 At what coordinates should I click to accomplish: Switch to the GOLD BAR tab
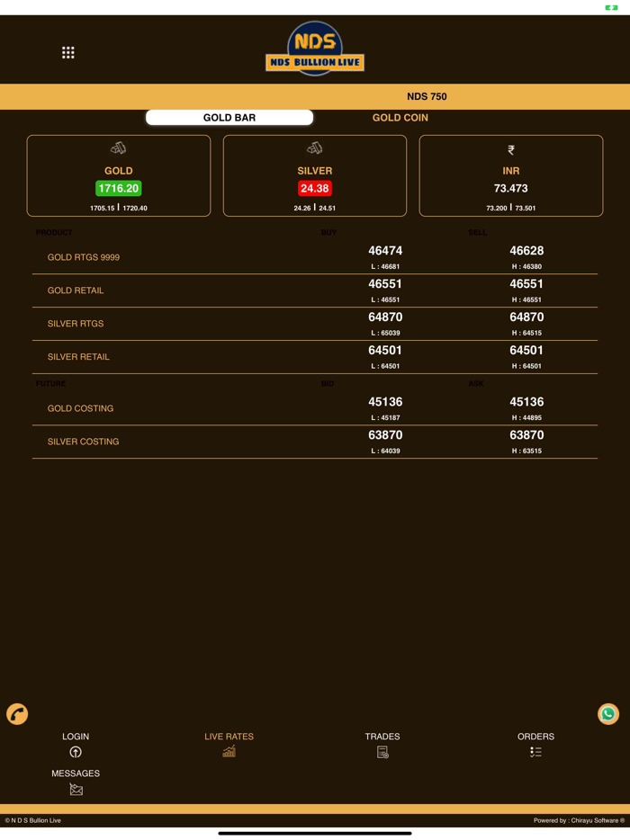[x=229, y=117]
